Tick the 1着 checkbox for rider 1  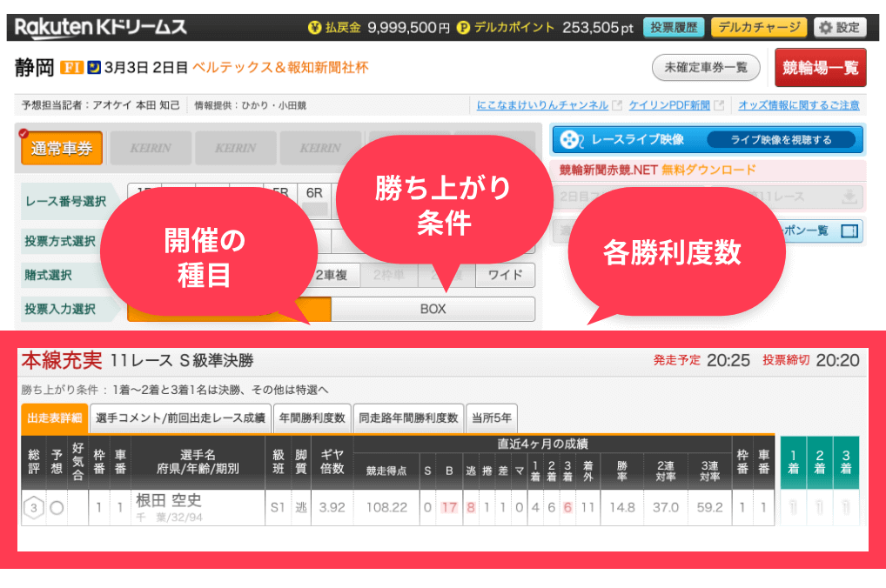(793, 508)
